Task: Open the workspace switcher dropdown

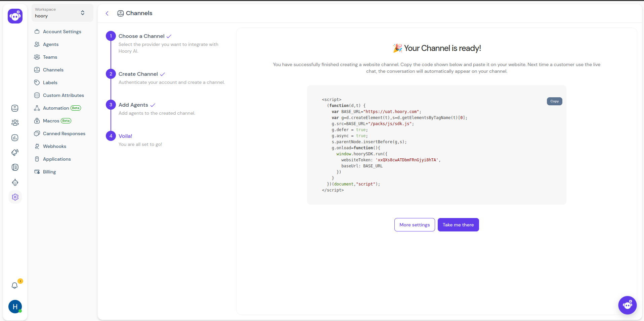Action: (62, 13)
